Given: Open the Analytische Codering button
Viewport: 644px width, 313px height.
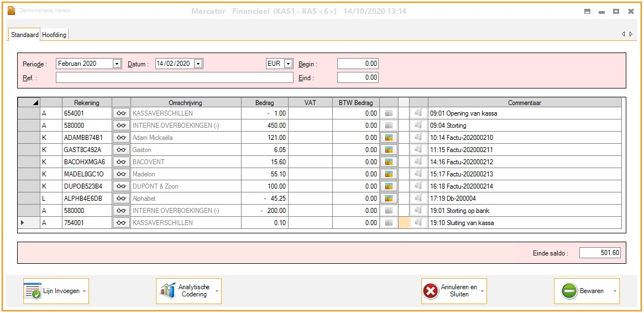Looking at the screenshot, I should (x=188, y=291).
